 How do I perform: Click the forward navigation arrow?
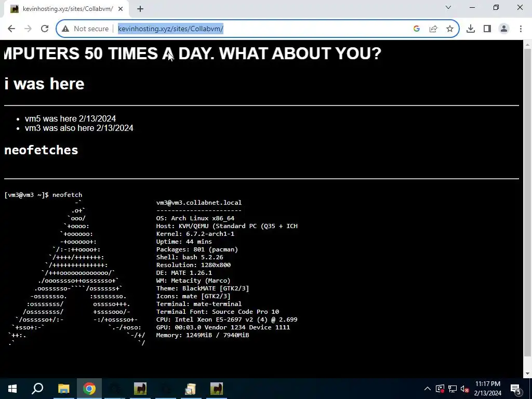28,29
